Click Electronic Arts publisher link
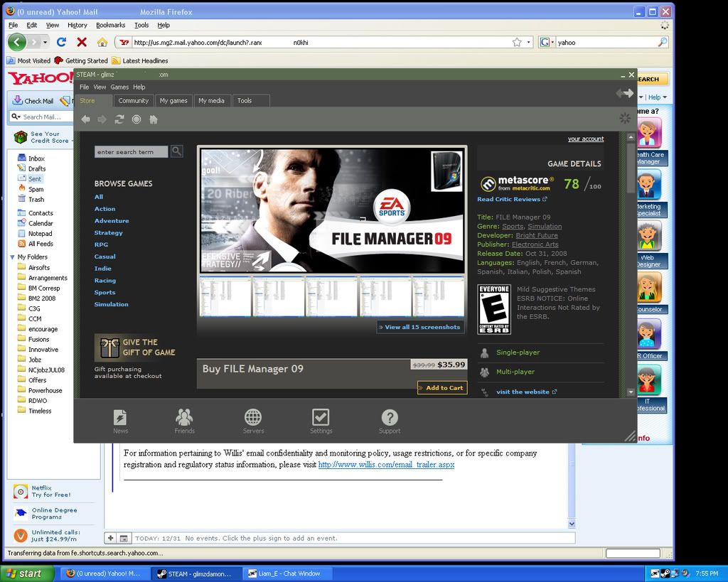This screenshot has height=582, width=728. [535, 244]
